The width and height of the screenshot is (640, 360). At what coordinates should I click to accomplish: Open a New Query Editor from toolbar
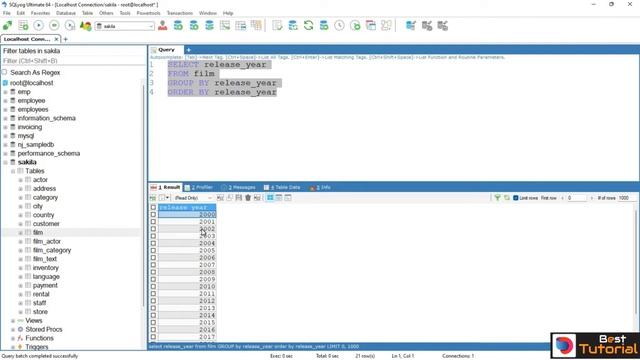click(x=23, y=26)
